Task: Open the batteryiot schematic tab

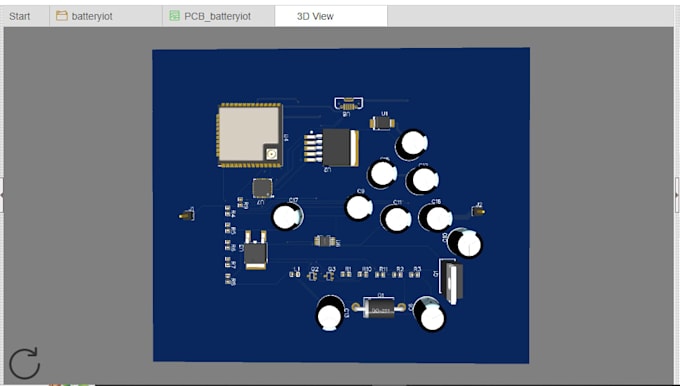Action: click(x=106, y=16)
